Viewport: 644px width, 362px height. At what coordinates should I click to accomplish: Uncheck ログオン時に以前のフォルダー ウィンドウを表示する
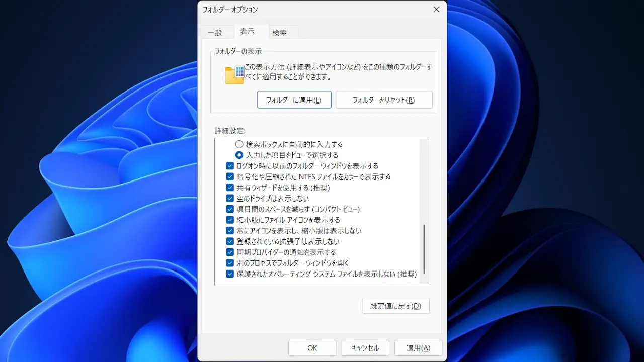230,166
